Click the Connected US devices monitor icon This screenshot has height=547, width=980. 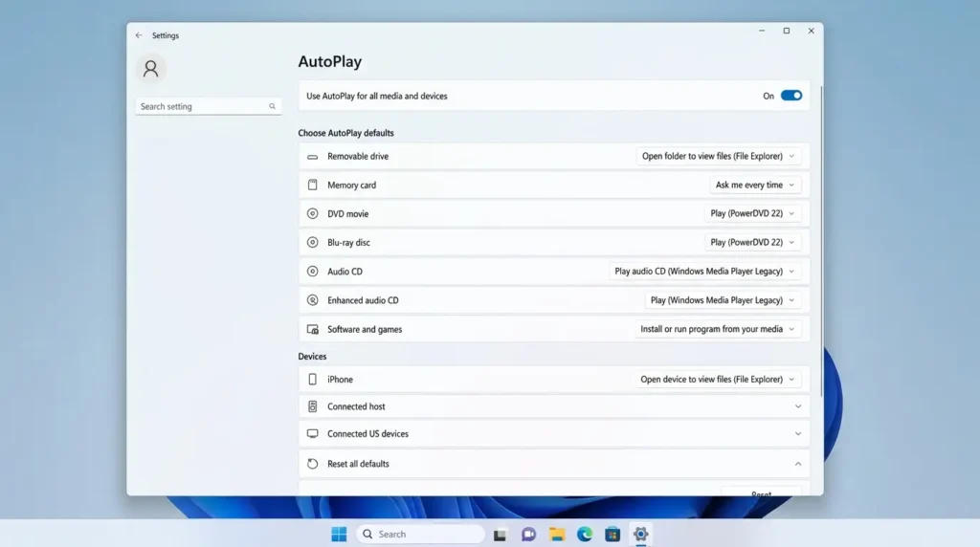tap(313, 433)
